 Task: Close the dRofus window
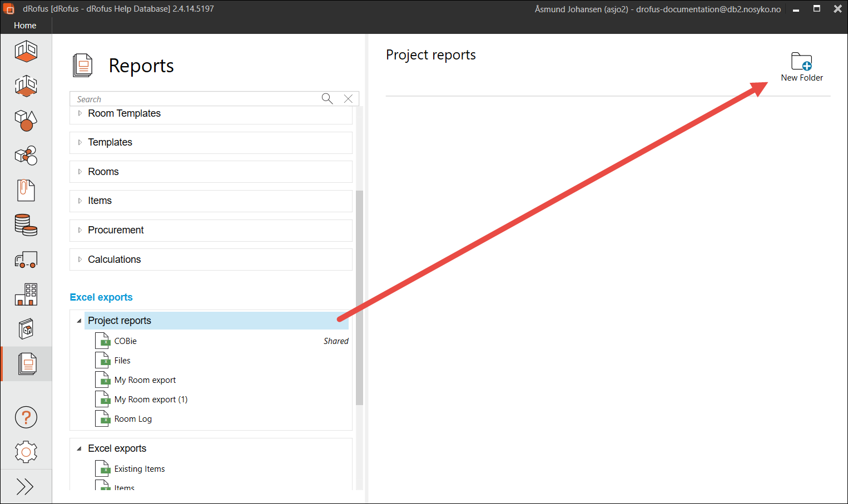pos(837,9)
